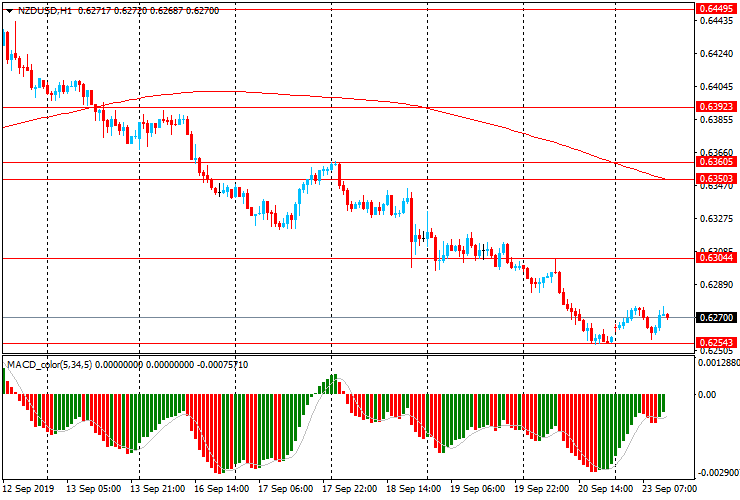
Task: Click the 20 Sep 14:00 time label
Action: [607, 489]
